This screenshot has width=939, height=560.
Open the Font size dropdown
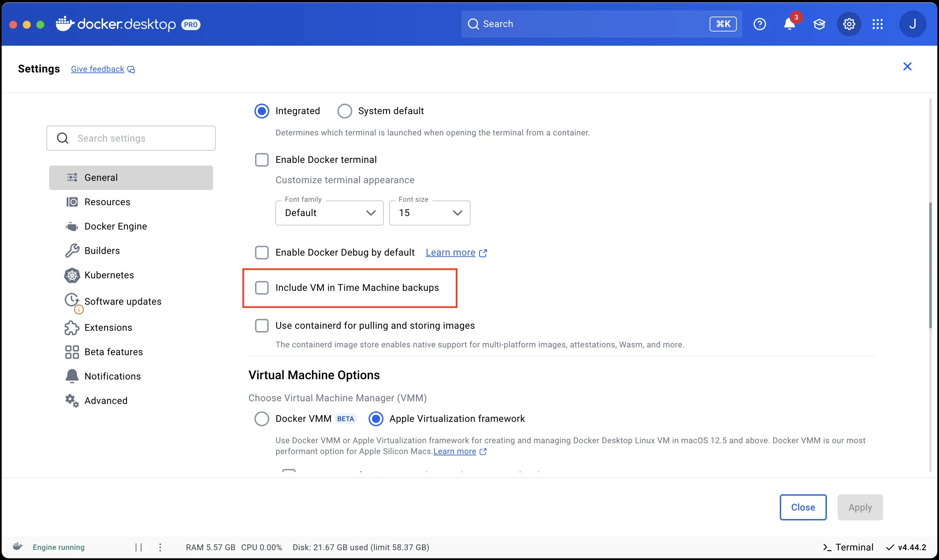click(429, 213)
